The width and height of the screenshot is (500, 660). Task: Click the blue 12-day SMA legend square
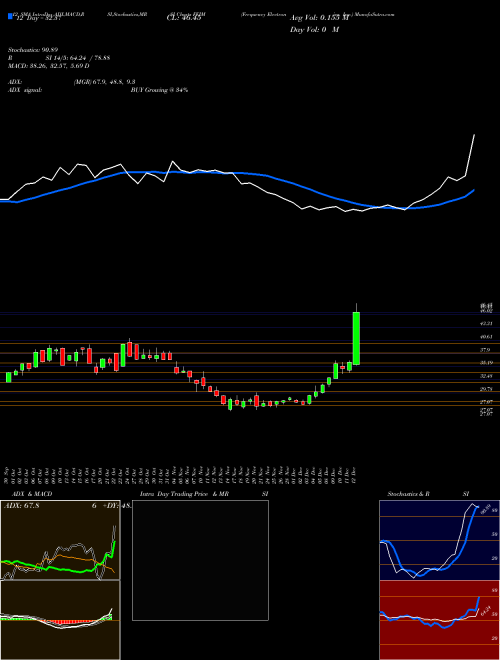[x=10, y=16]
